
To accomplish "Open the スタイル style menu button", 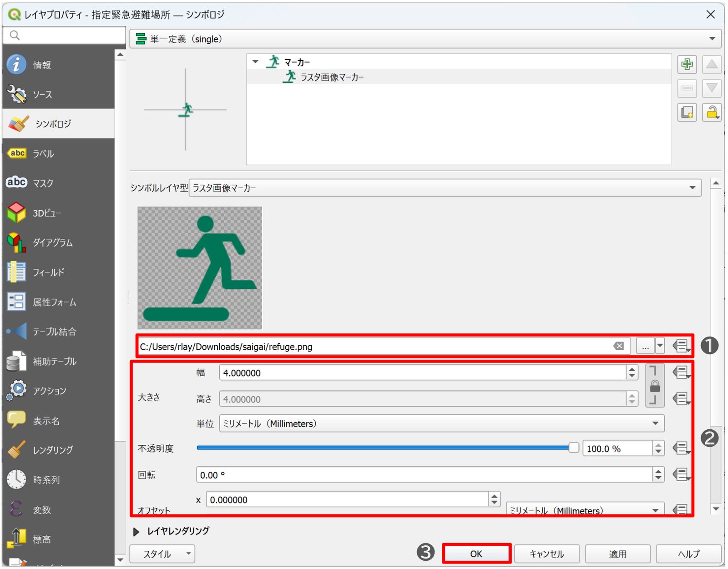I will coord(162,554).
